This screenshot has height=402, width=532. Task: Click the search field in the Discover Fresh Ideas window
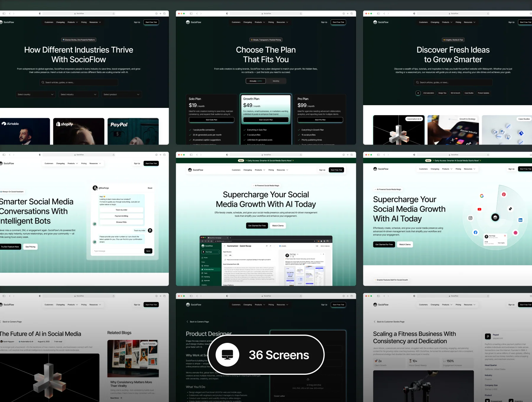pos(453,82)
